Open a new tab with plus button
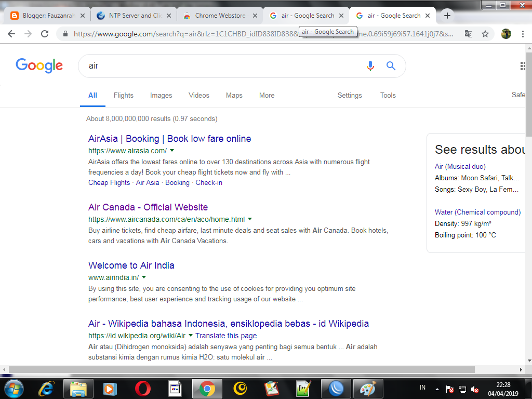Screen dimensions: 532x399 pyautogui.click(x=447, y=16)
